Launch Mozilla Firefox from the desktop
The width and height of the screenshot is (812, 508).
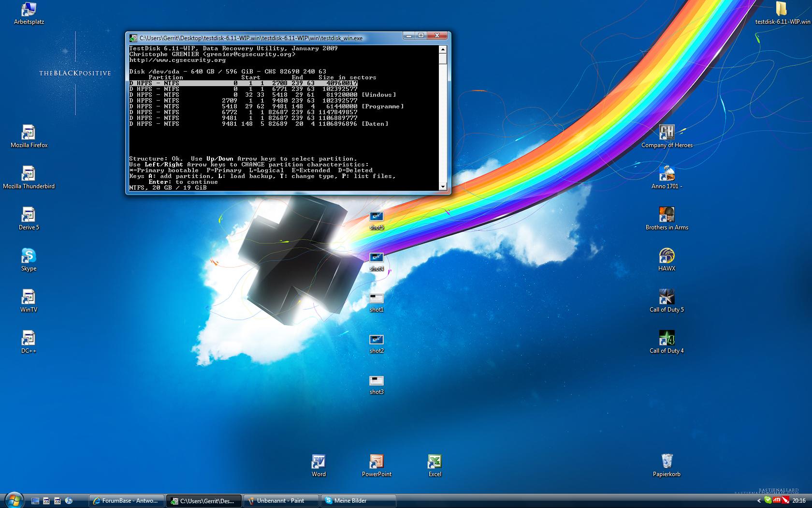click(29, 136)
